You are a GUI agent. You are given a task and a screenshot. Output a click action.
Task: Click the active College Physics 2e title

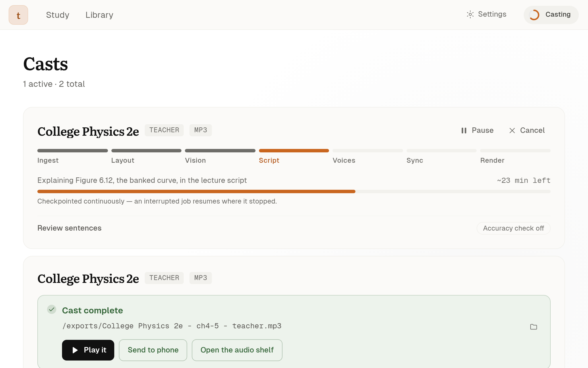pyautogui.click(x=88, y=131)
